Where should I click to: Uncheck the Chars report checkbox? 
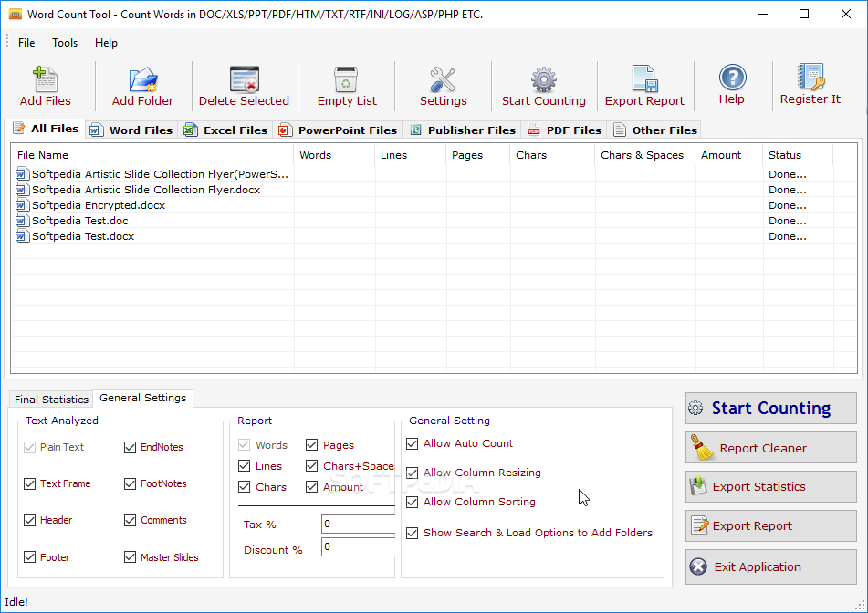(244, 487)
